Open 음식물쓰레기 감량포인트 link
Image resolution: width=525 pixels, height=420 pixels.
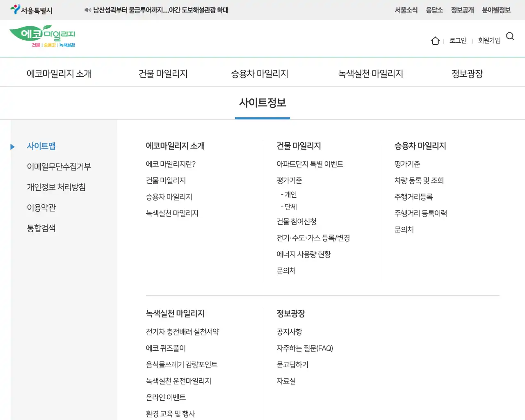[x=182, y=365]
